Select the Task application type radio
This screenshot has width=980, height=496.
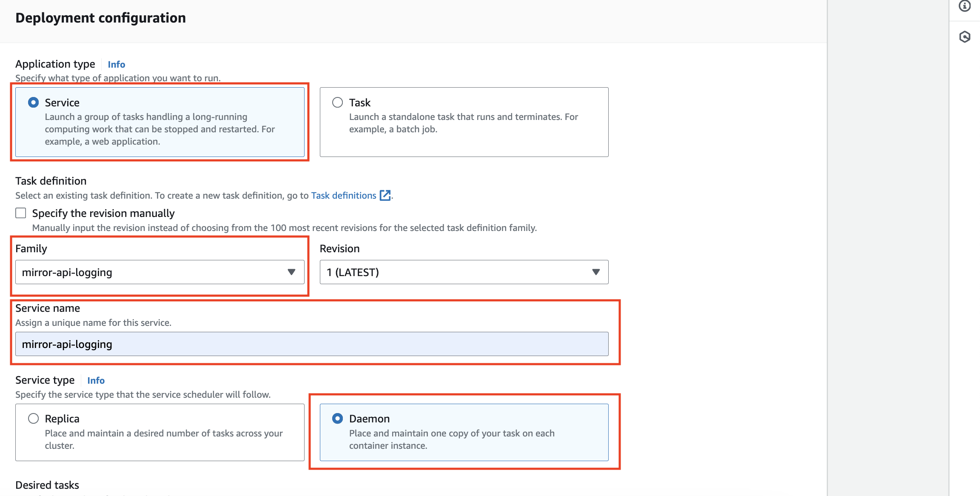tap(337, 103)
